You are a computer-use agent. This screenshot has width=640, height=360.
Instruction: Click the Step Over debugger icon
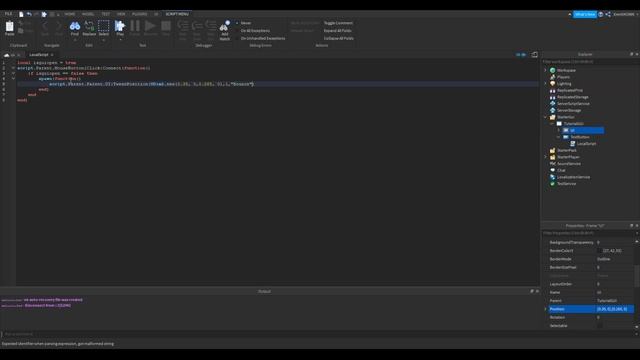197,26
